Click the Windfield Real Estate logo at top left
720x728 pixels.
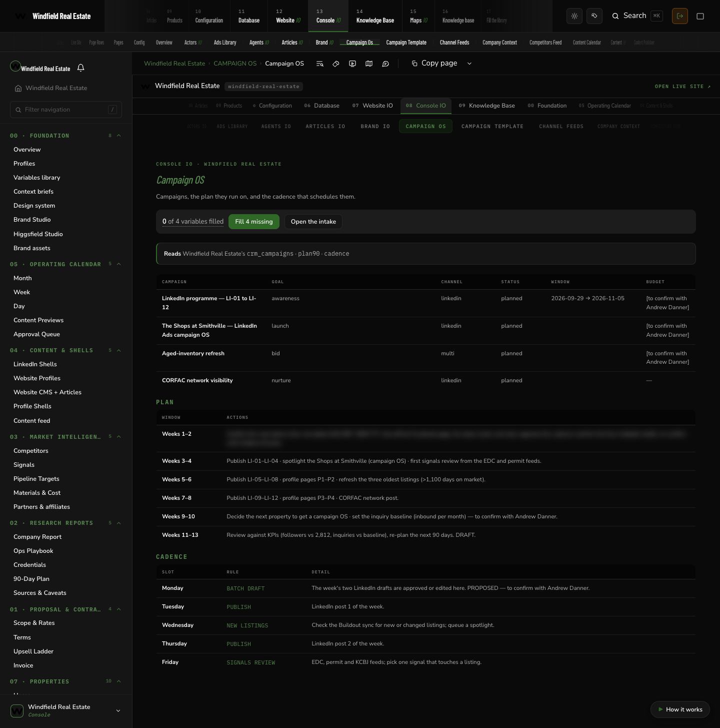pyautogui.click(x=52, y=16)
